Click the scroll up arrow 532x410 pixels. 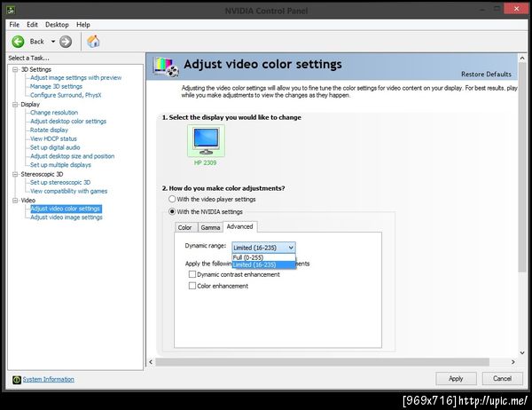(522, 59)
